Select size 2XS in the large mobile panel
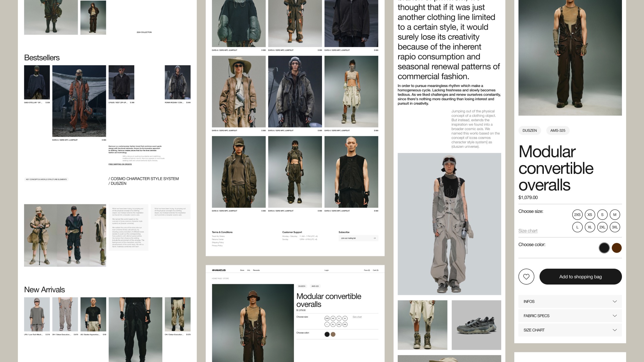644x362 pixels. click(x=577, y=215)
